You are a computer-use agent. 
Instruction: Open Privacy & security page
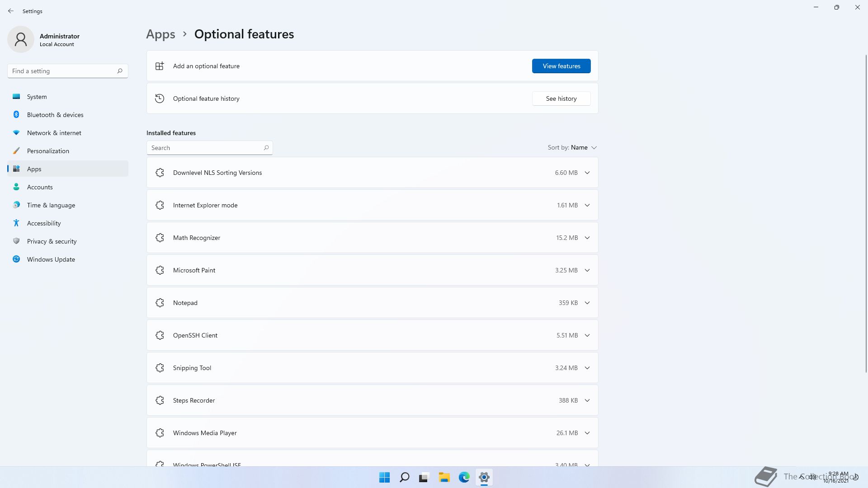tap(68, 241)
